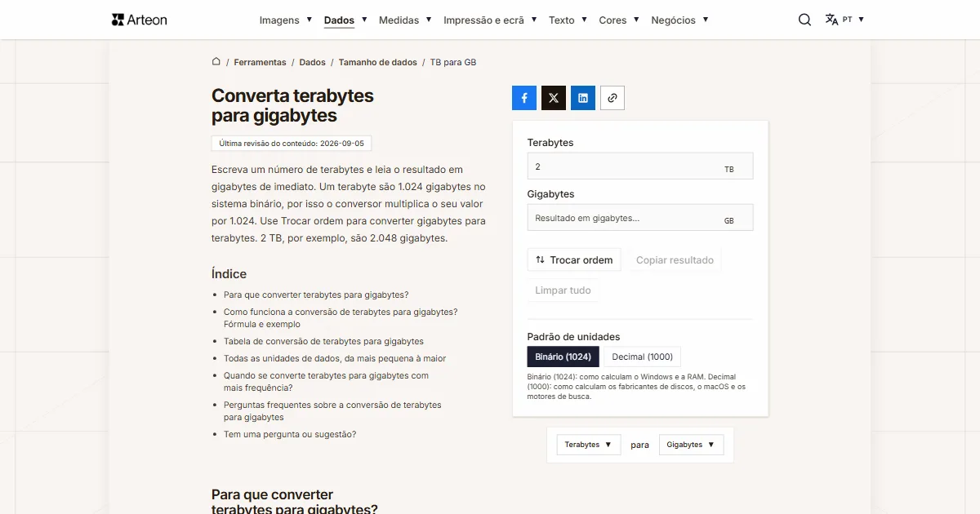Open Dados breadcrumb link

(312, 62)
